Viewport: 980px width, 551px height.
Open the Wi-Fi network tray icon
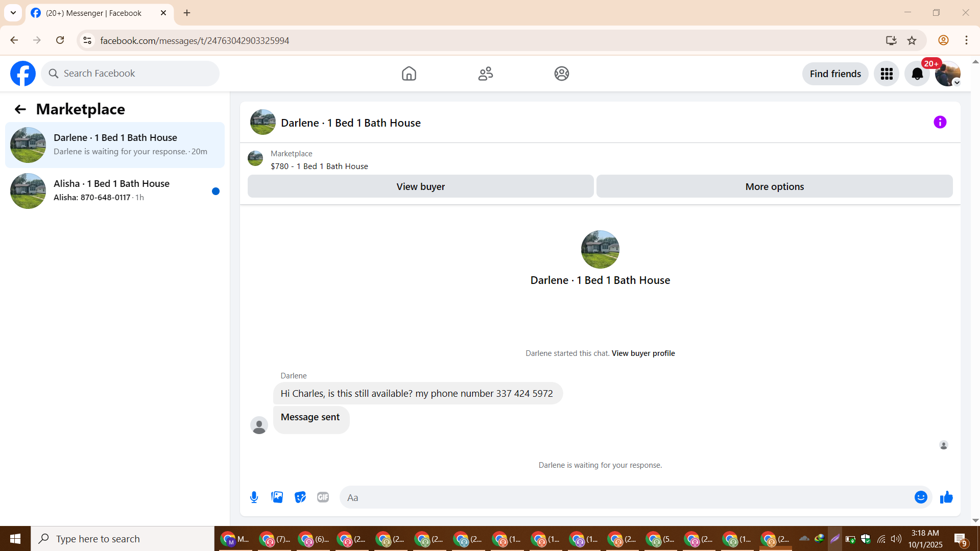pos(881,539)
